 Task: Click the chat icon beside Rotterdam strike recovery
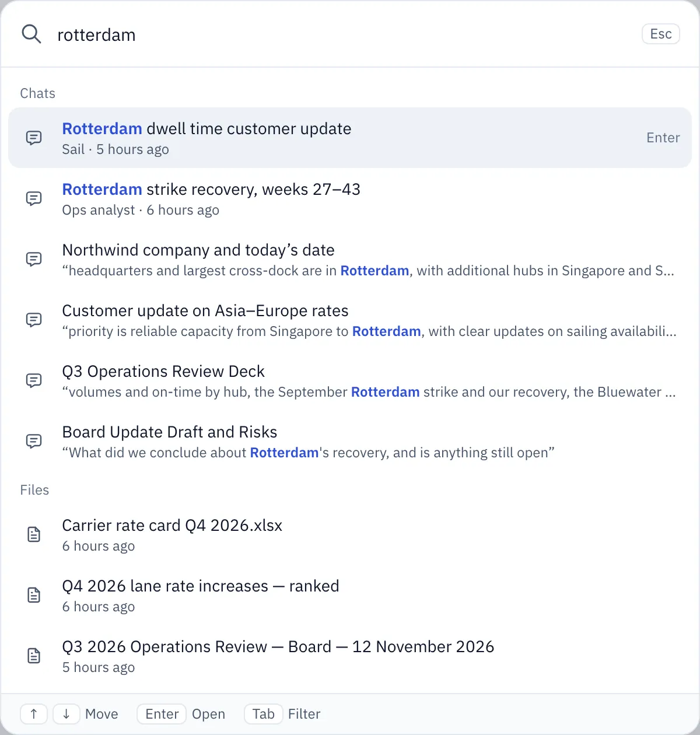tap(34, 198)
